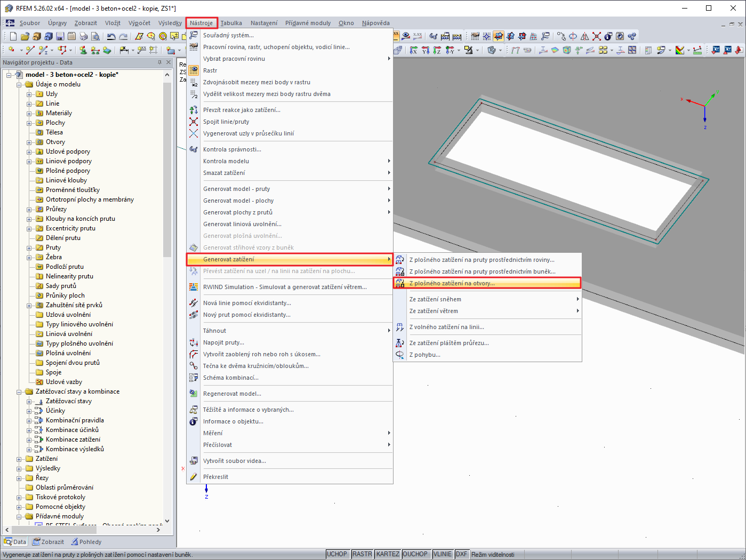Click the New model toolbar icon
The width and height of the screenshot is (746, 560).
coord(13,36)
